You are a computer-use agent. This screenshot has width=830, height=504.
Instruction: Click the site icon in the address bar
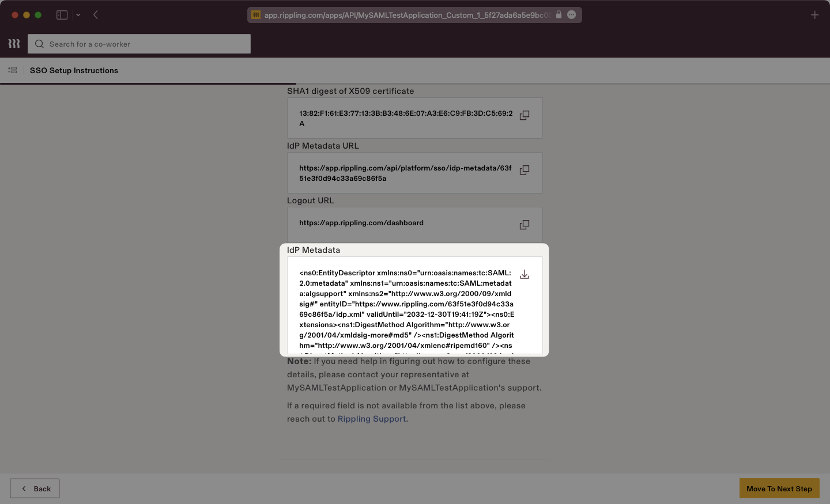255,15
